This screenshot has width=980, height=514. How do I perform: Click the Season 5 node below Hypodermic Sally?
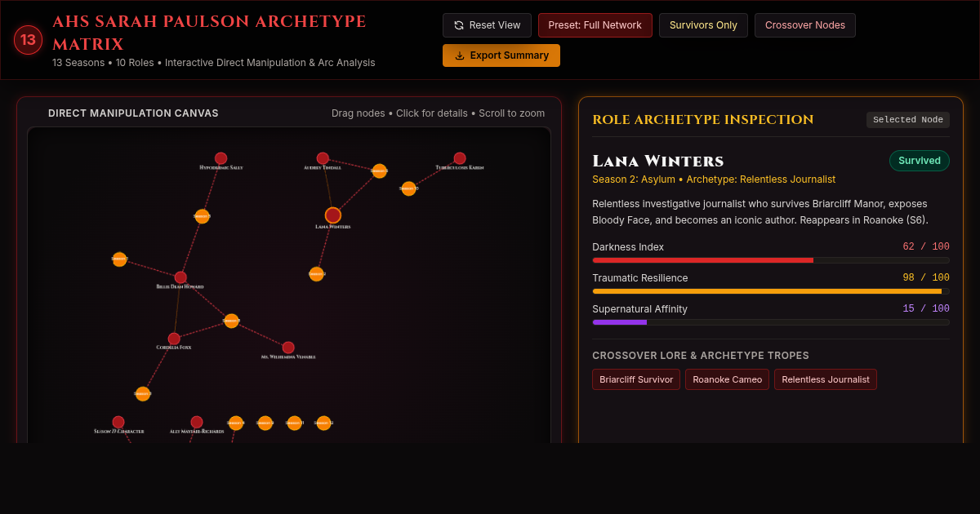tap(202, 216)
